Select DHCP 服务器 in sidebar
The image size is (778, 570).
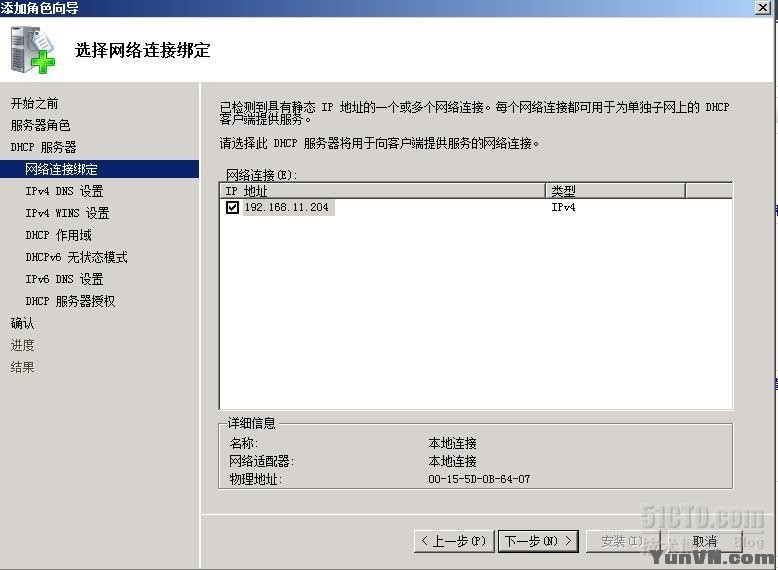coord(43,147)
